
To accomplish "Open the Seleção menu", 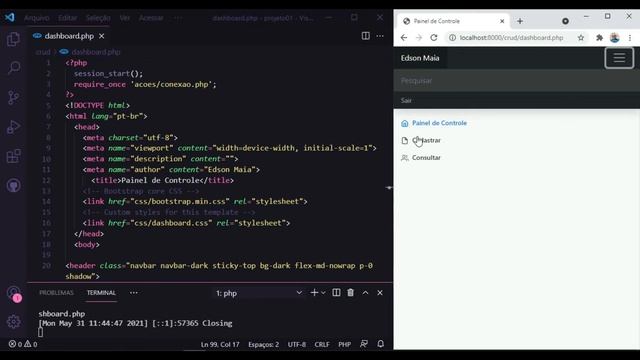I will [x=98, y=18].
